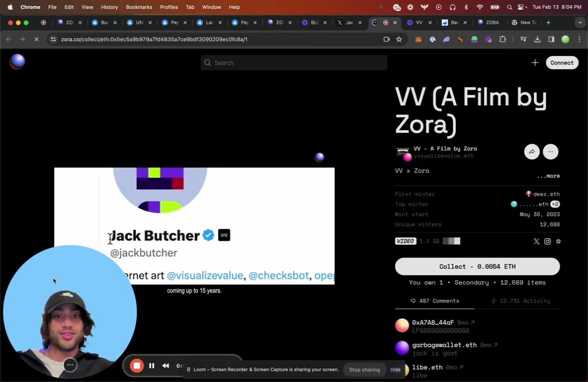Open libe.eth commenter profile

point(427,367)
